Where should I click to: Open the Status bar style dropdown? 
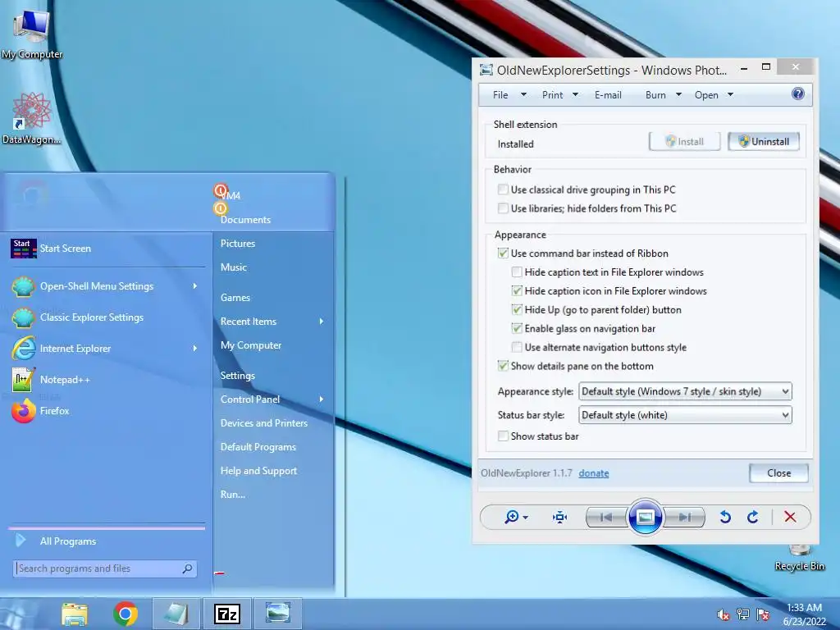pyautogui.click(x=685, y=415)
